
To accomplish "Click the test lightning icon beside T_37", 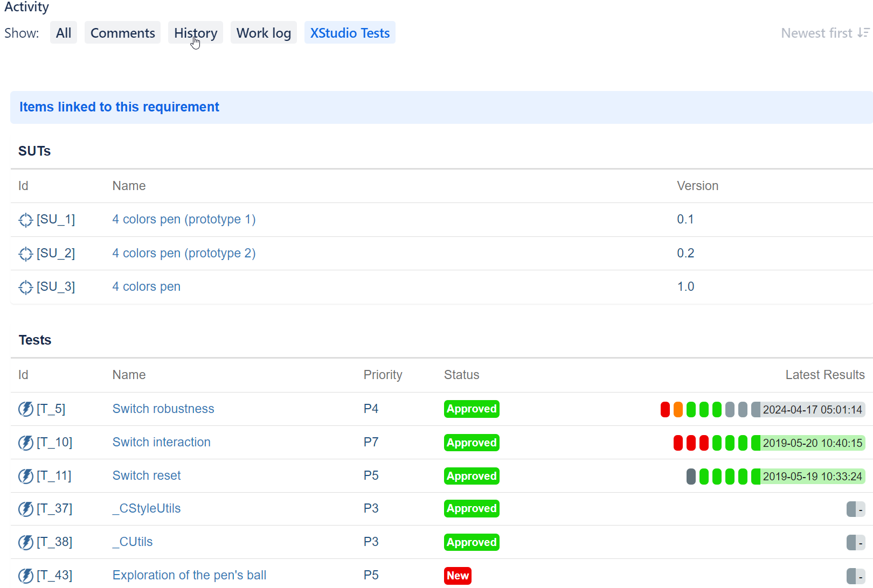I will 26,509.
